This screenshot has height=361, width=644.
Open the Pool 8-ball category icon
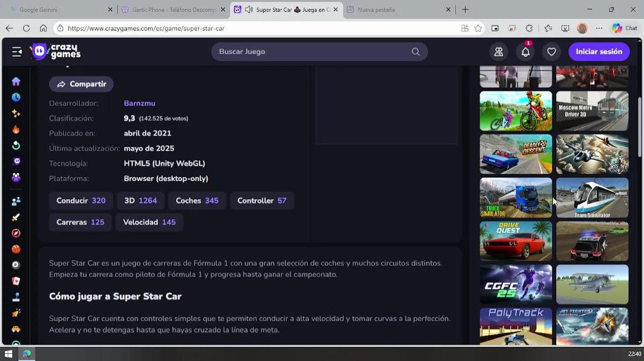16,265
